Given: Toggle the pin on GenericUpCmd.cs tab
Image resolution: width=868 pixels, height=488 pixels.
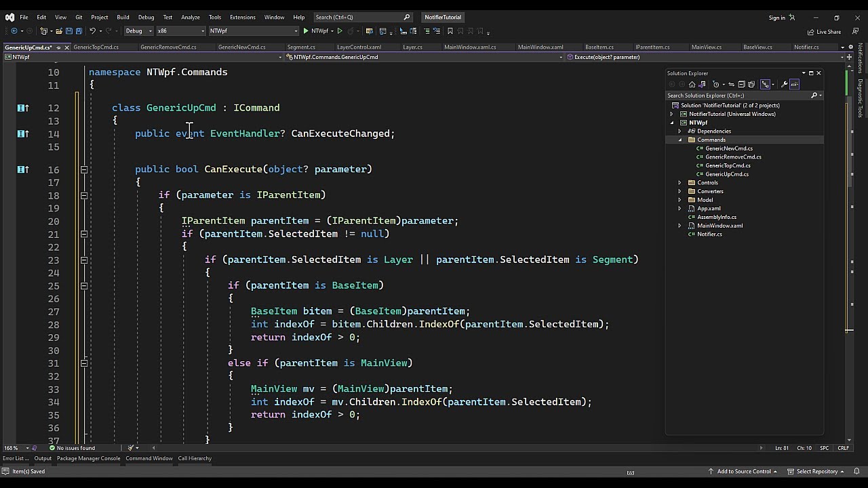Looking at the screenshot, I should click(58, 47).
